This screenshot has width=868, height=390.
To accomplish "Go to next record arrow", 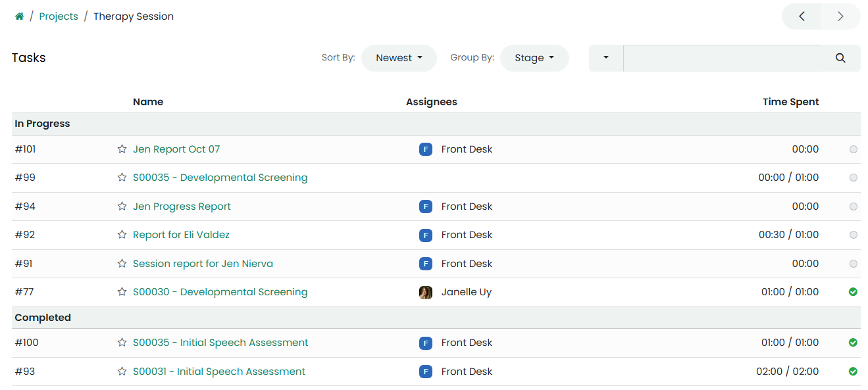I will click(x=840, y=16).
